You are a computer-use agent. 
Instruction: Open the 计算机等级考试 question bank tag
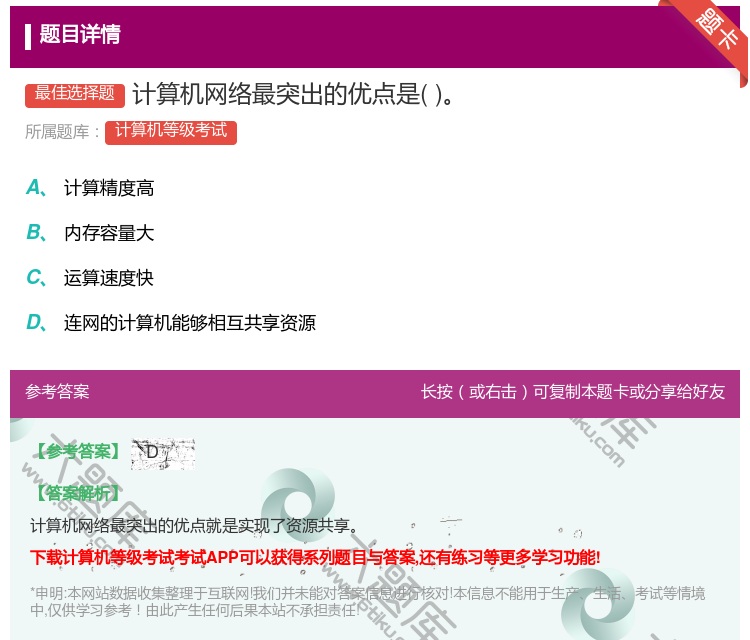click(171, 132)
